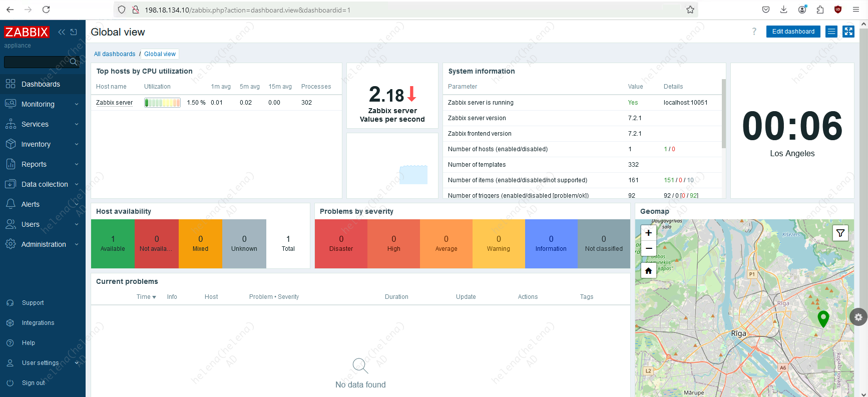Expand the Monitoring menu section
Image resolution: width=868 pixels, height=397 pixels.
43,104
